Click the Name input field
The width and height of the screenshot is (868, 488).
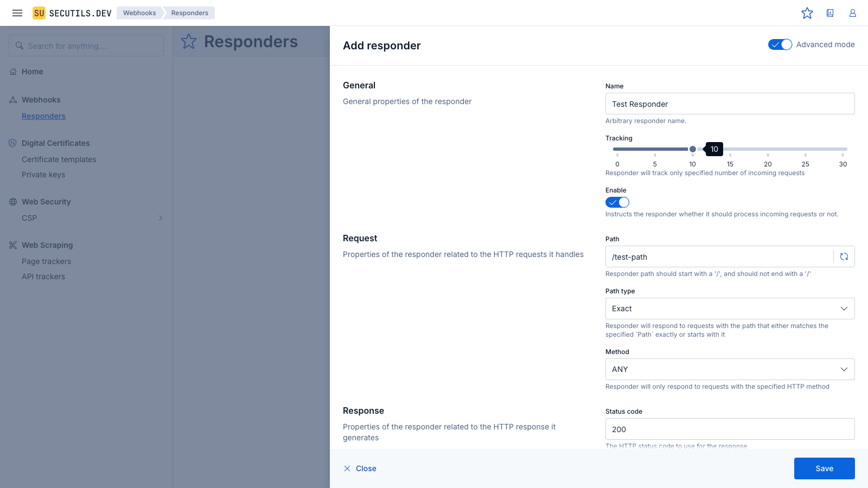[730, 104]
